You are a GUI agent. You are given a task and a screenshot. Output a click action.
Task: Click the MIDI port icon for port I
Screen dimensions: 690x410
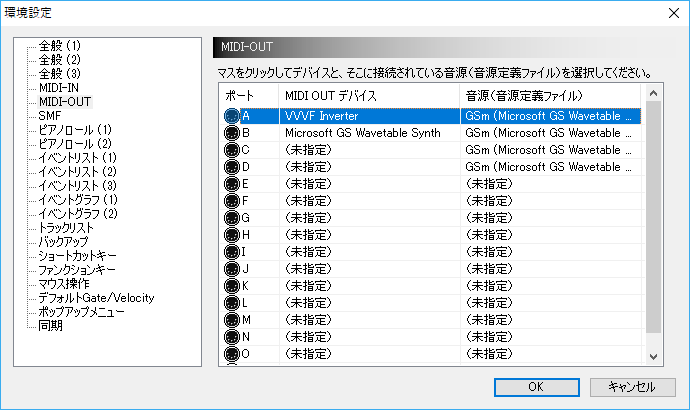click(x=231, y=252)
